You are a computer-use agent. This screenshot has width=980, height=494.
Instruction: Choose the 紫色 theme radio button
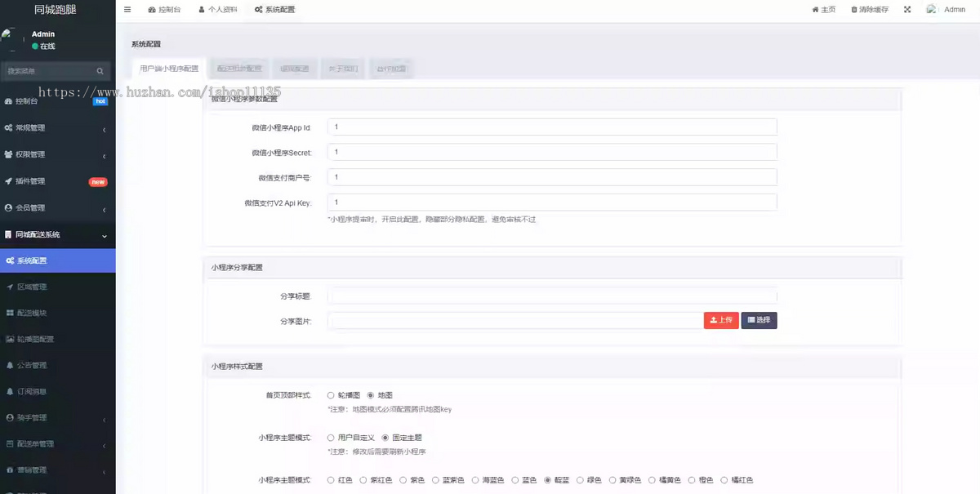coord(403,480)
